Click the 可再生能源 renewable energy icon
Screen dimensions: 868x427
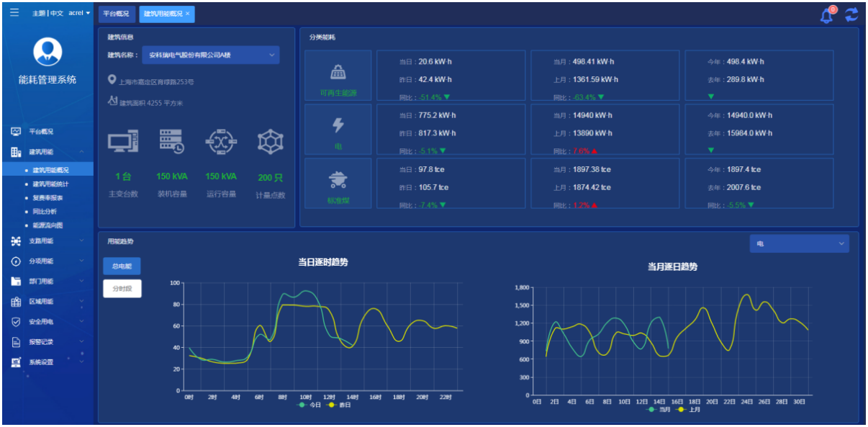(338, 72)
